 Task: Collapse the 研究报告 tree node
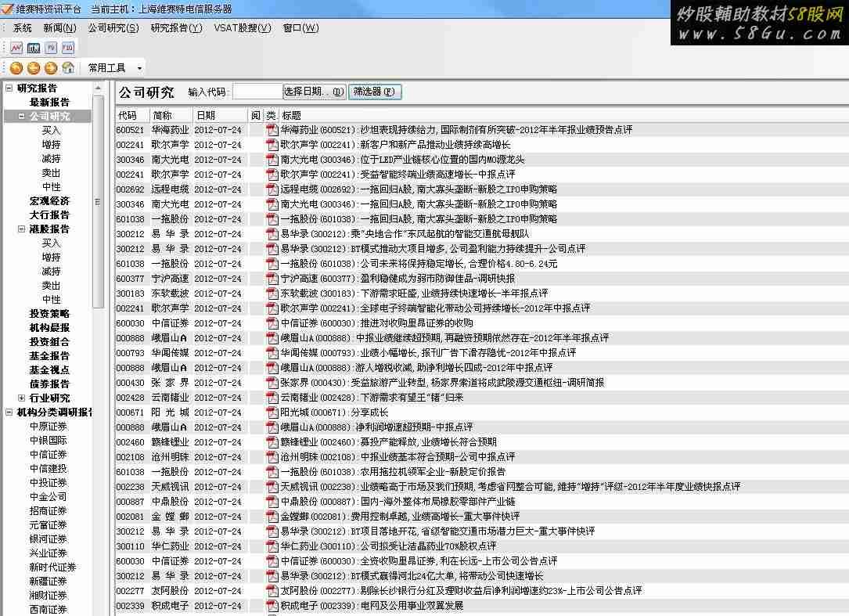point(9,88)
